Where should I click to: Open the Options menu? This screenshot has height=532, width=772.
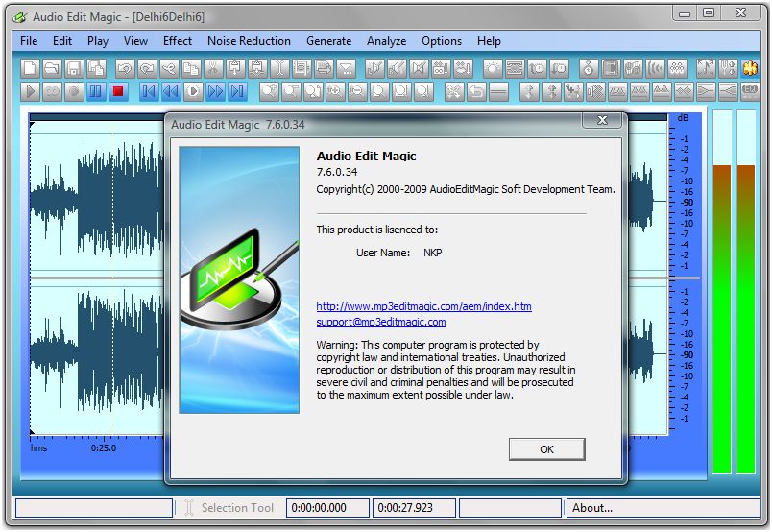tap(442, 41)
